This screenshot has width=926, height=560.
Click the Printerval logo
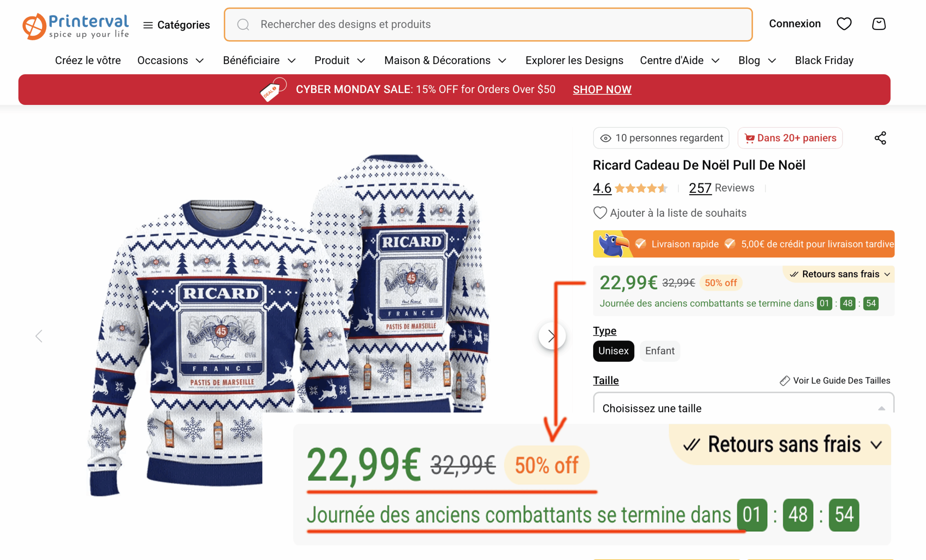(76, 26)
